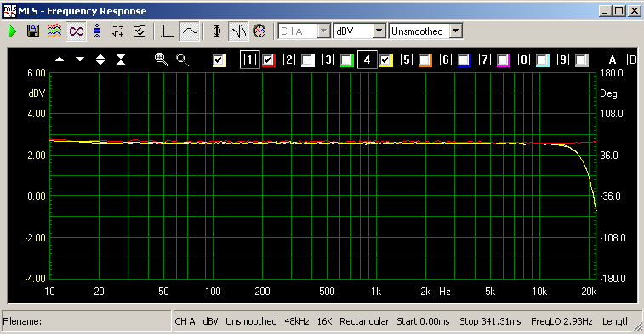Click the '180.0' top degree axis value

tap(612, 73)
